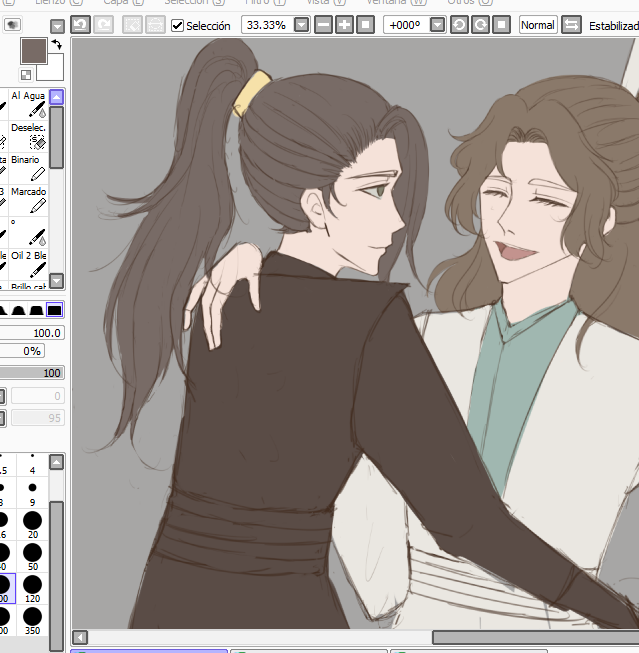
Task: Click the yellow hair tie on the canvas
Action: [252, 92]
